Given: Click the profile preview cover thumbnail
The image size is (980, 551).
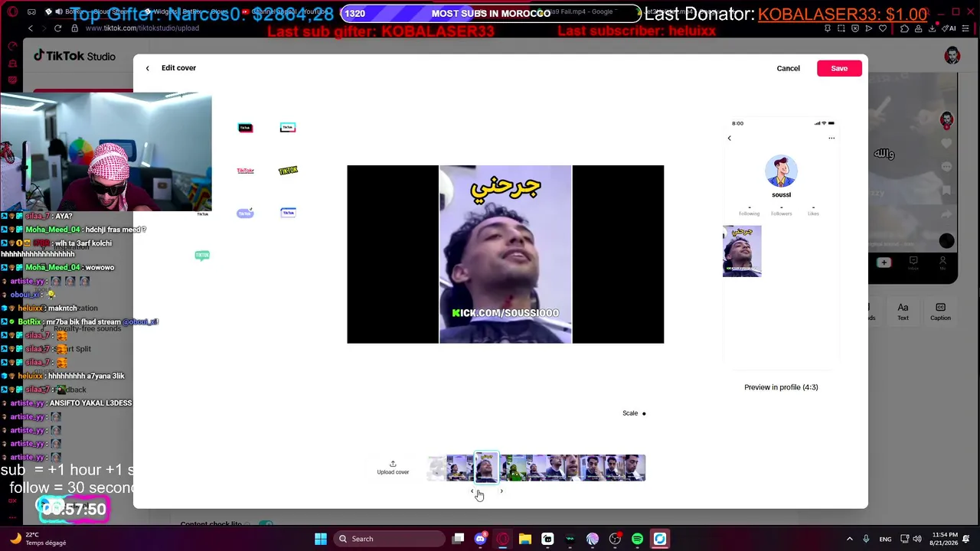Looking at the screenshot, I should (x=742, y=251).
